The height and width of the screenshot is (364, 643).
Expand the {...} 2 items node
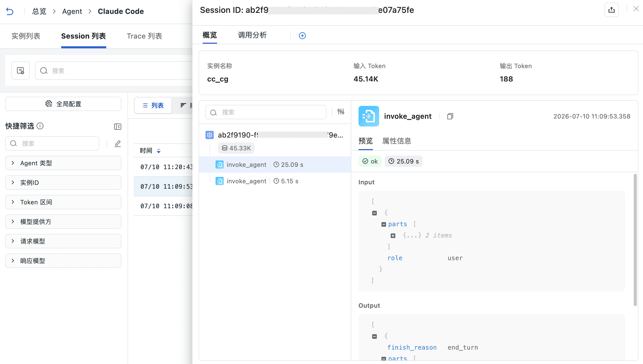point(393,235)
